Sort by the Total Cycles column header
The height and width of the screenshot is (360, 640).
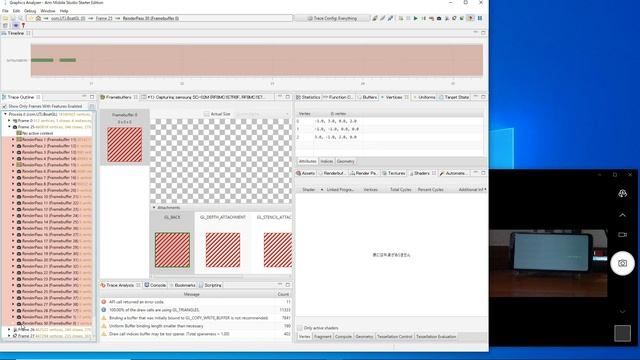click(400, 189)
